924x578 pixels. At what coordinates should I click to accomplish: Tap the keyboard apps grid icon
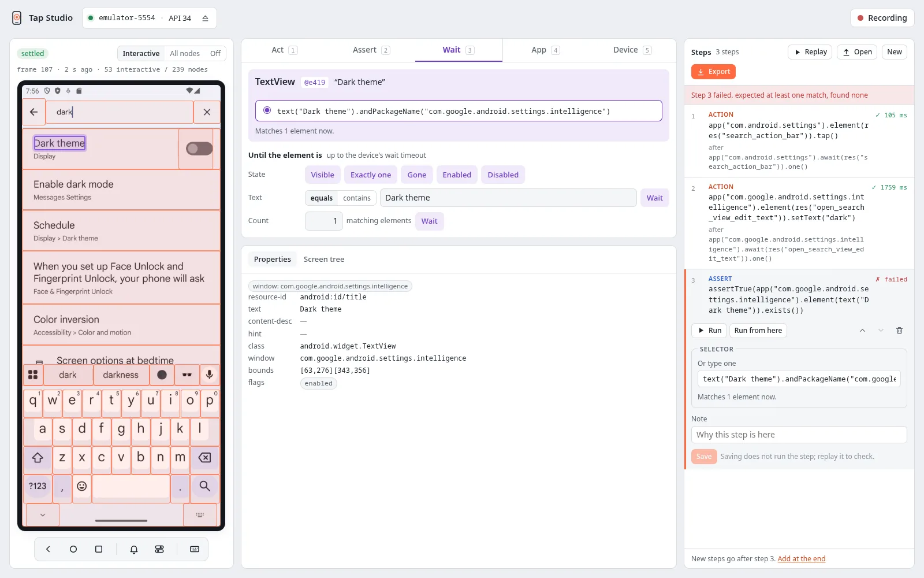click(x=33, y=375)
